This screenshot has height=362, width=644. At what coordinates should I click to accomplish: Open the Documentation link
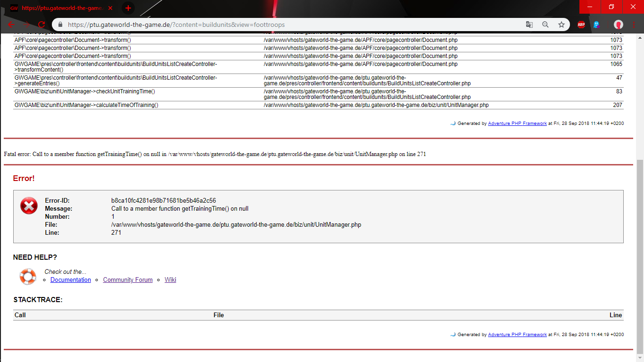[71, 280]
